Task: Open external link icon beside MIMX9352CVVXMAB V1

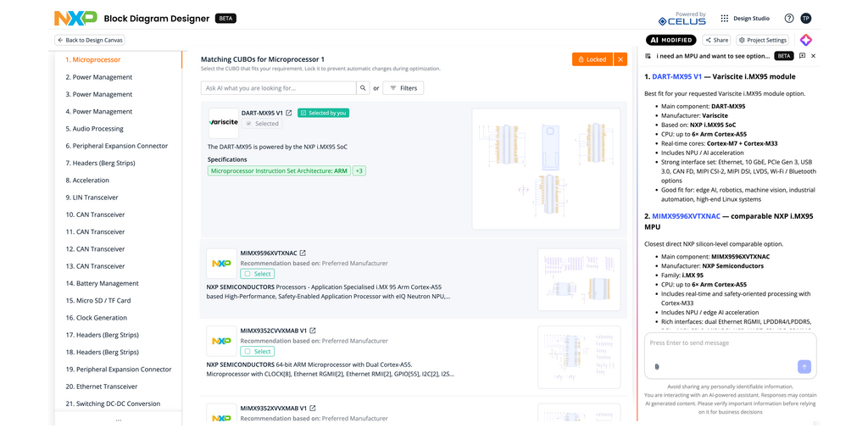Action: pos(313,331)
